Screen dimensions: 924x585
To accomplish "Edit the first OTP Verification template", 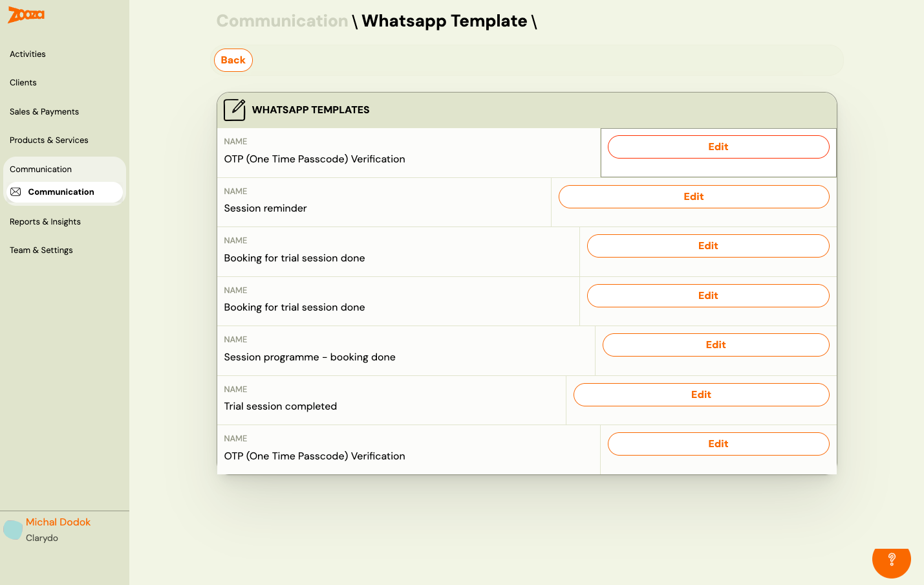I will 718,146.
